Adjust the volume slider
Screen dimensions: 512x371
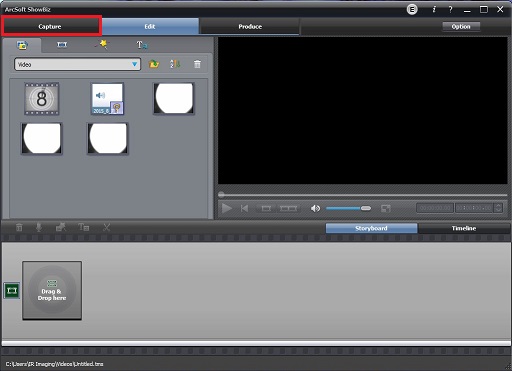click(348, 208)
